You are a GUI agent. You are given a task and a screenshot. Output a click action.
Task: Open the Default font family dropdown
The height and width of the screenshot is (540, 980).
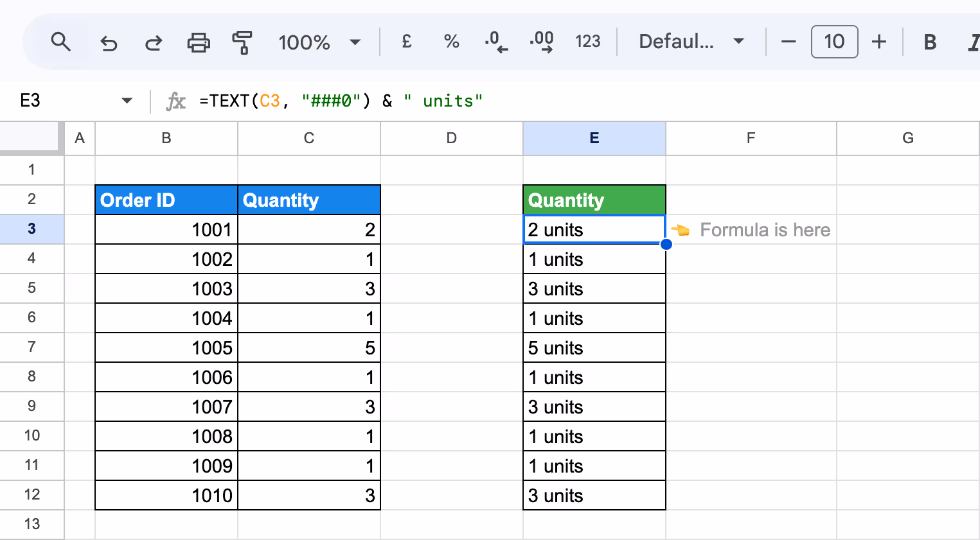tap(691, 42)
